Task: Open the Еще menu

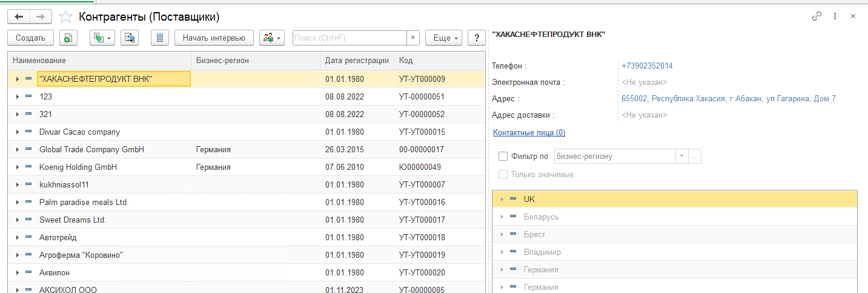Action: tap(444, 38)
